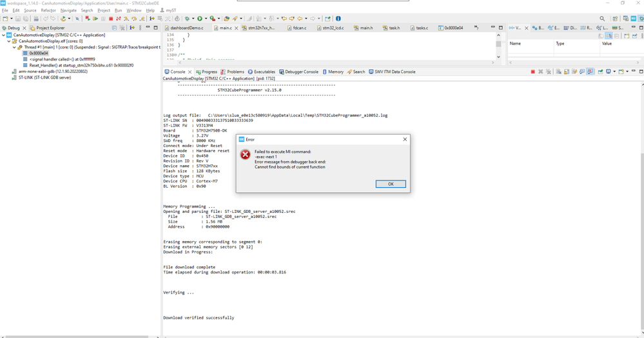Switch to tasks.c editor tab
Screen dimensions: 644x338
click(418, 28)
